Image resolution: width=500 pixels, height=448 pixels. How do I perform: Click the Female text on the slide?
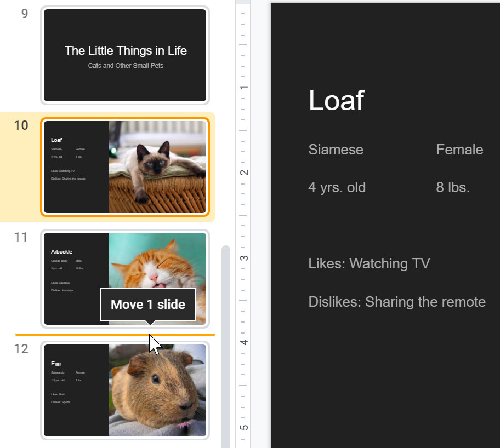[x=459, y=150]
